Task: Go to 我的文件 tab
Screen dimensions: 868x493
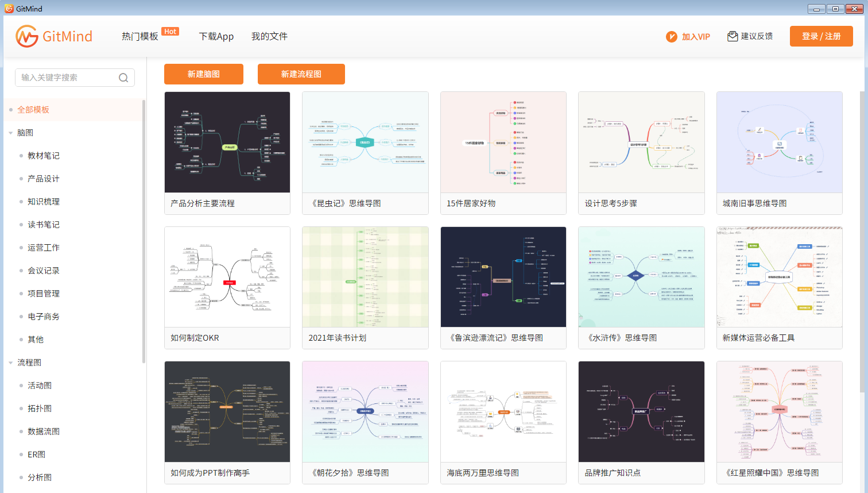Action: 269,36
